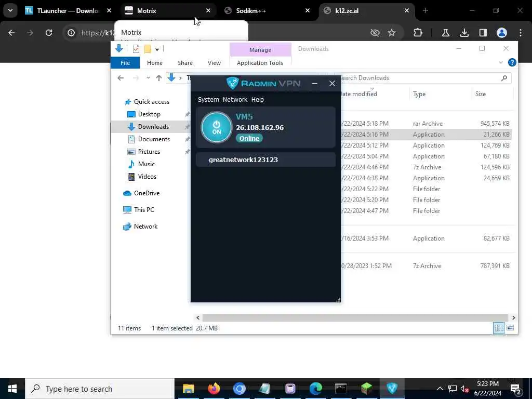Open the File tab in Explorer ribbon
The height and width of the screenshot is (399, 532).
coord(125,63)
